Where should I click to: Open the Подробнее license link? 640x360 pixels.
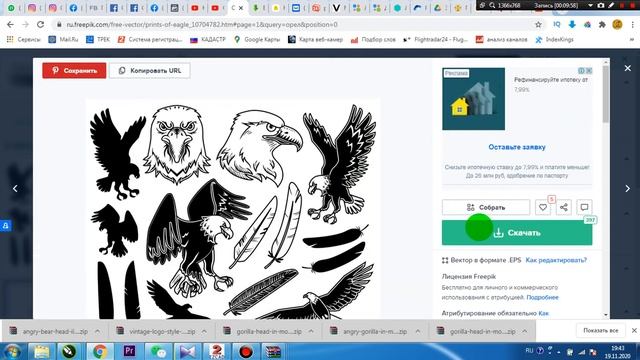click(542, 297)
